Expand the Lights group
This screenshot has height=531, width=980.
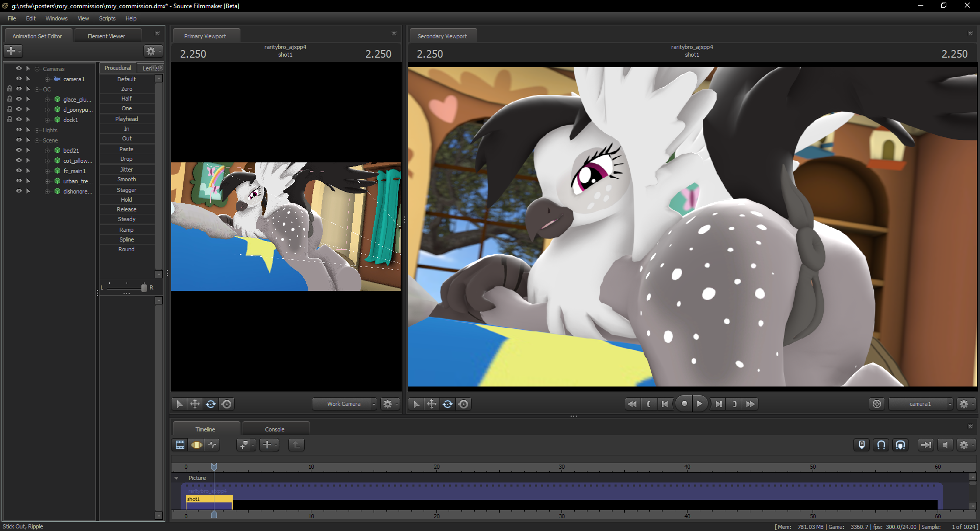pos(37,130)
